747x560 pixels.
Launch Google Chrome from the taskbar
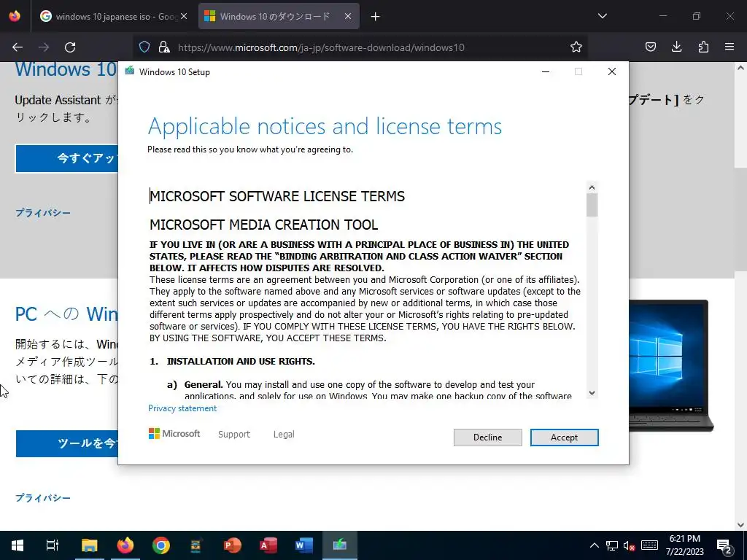161,545
